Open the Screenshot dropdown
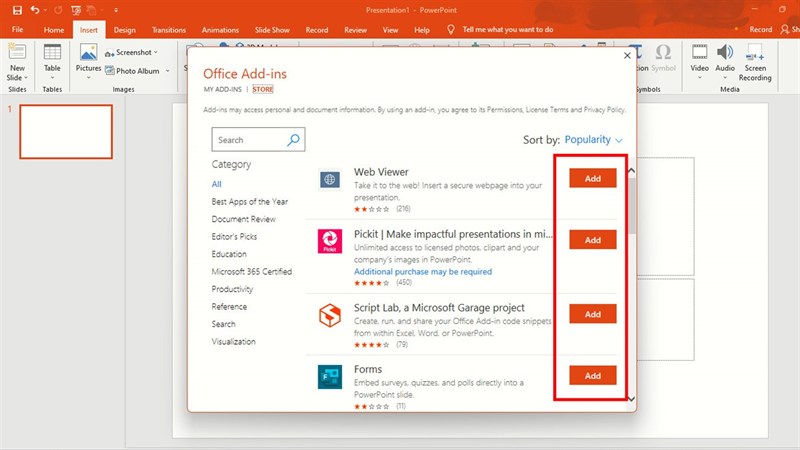 click(x=132, y=52)
